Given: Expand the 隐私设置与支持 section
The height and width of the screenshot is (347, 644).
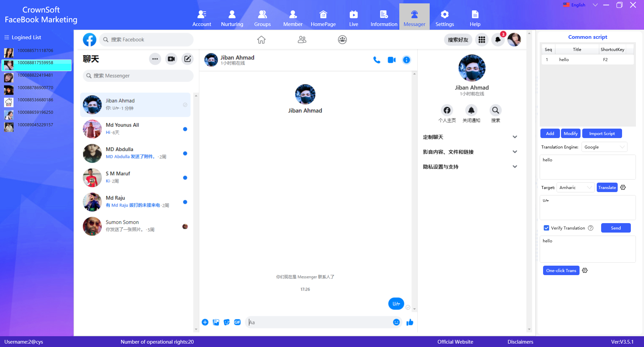Looking at the screenshot, I should (470, 167).
